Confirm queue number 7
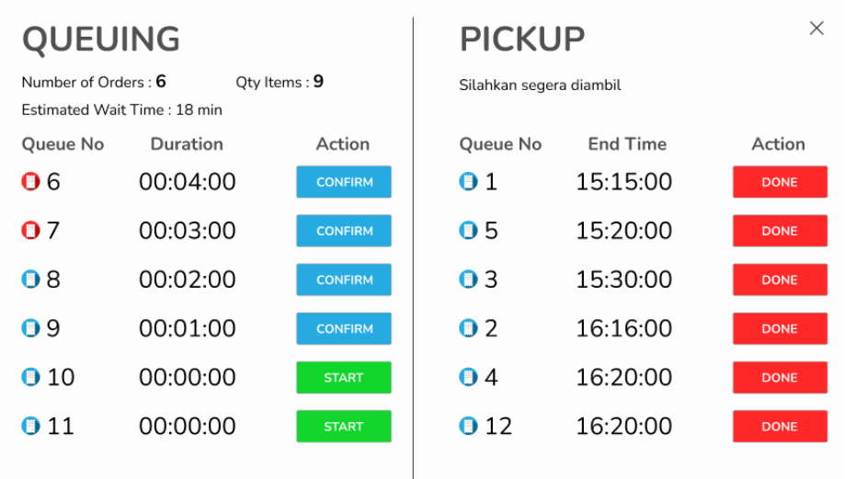 point(344,231)
